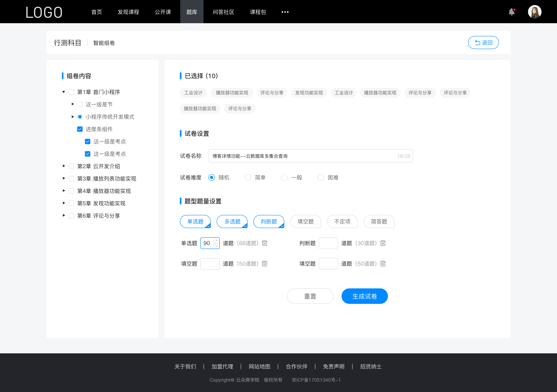The height and width of the screenshot is (392, 557).
Task: Click the delete icon for 判断题
Action: 383,243
